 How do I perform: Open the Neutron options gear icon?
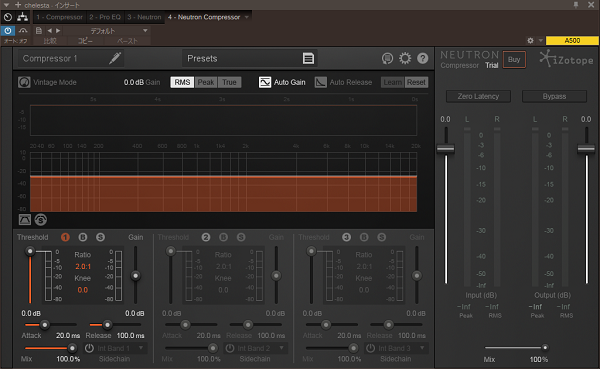click(x=405, y=58)
